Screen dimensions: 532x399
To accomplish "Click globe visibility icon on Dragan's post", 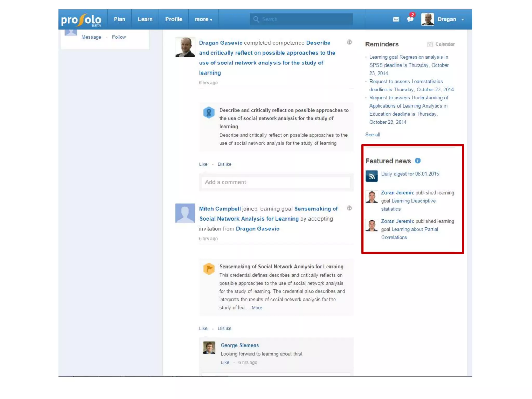I will coord(349,42).
